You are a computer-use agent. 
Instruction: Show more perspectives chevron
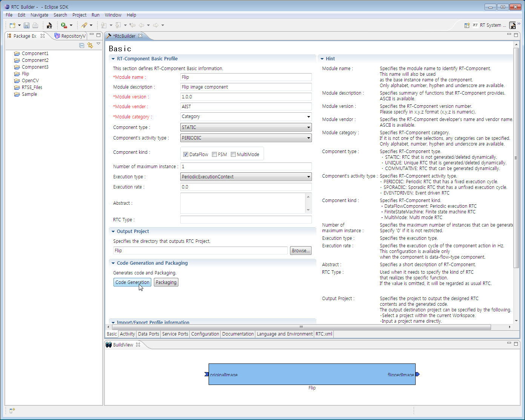(x=519, y=24)
